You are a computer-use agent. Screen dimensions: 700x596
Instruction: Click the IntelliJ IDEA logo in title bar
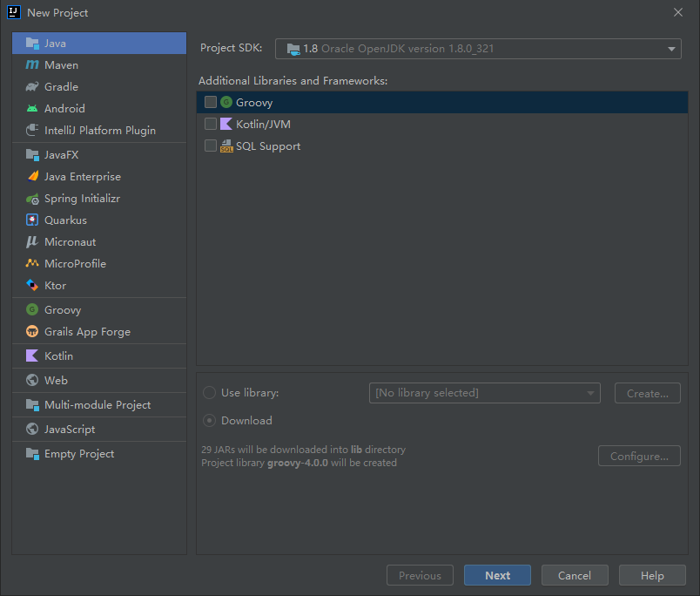[x=14, y=12]
